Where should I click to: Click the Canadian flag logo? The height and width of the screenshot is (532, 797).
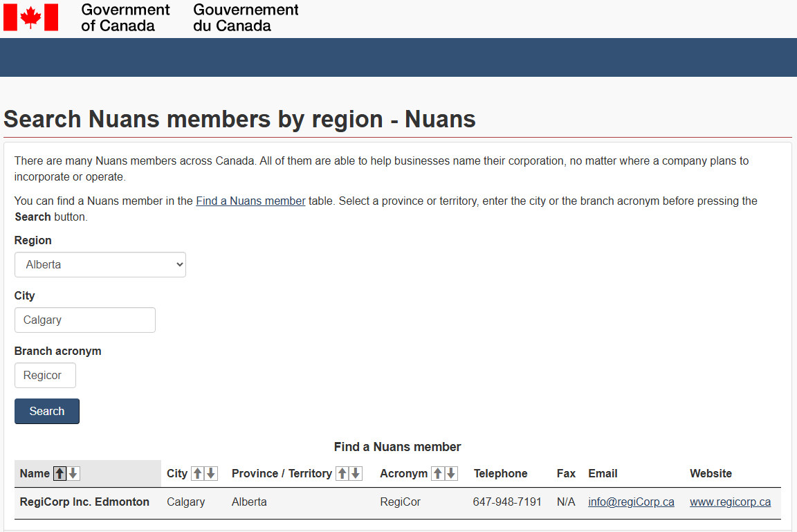click(x=30, y=17)
